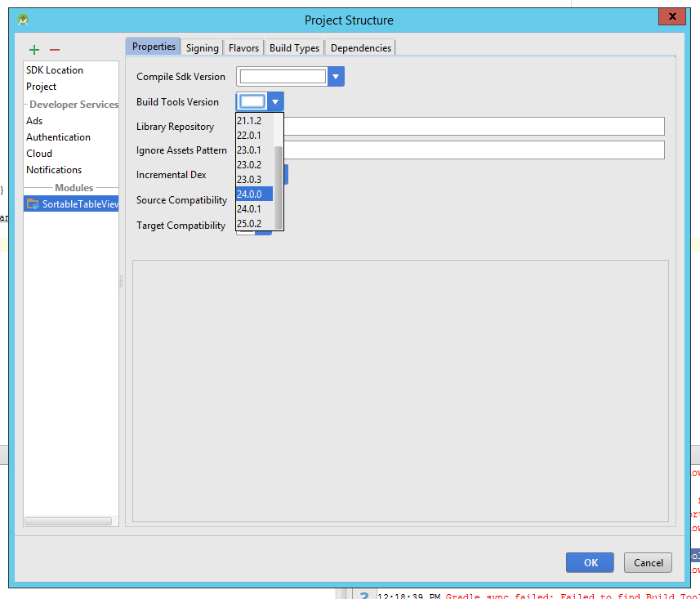Collapse the Build Tools Version dropdown arrow
Screen dimensions: 700x599
click(275, 102)
